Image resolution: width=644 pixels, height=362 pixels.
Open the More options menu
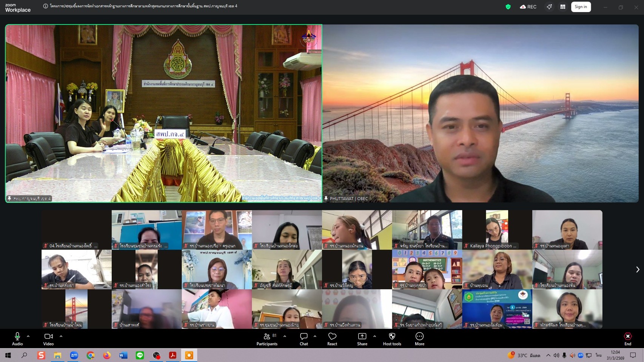coord(419,339)
